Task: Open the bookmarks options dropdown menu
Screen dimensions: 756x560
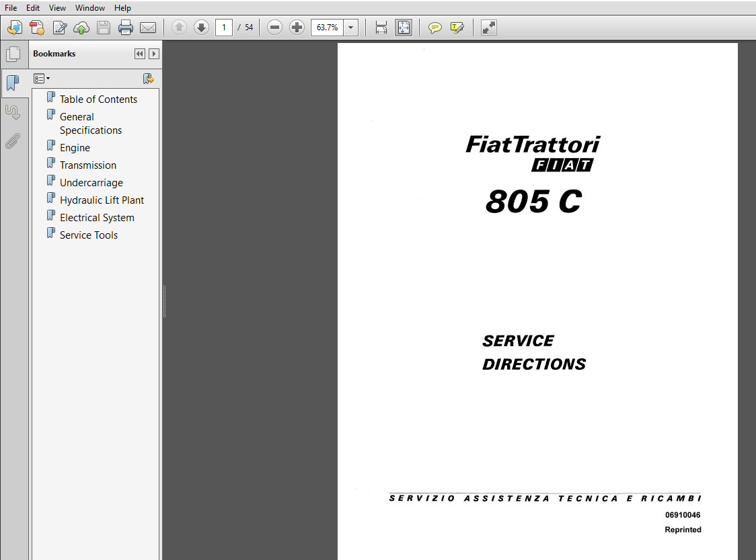Action: click(x=42, y=79)
